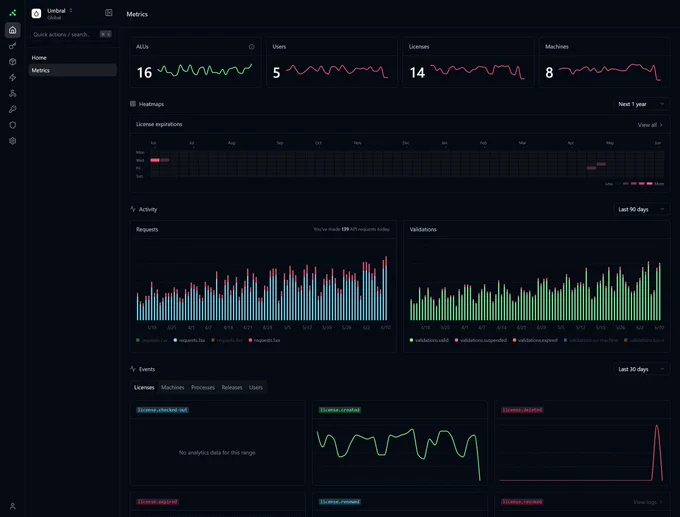Switch to the Processes events tab
This screenshot has height=517, width=680.
point(203,387)
